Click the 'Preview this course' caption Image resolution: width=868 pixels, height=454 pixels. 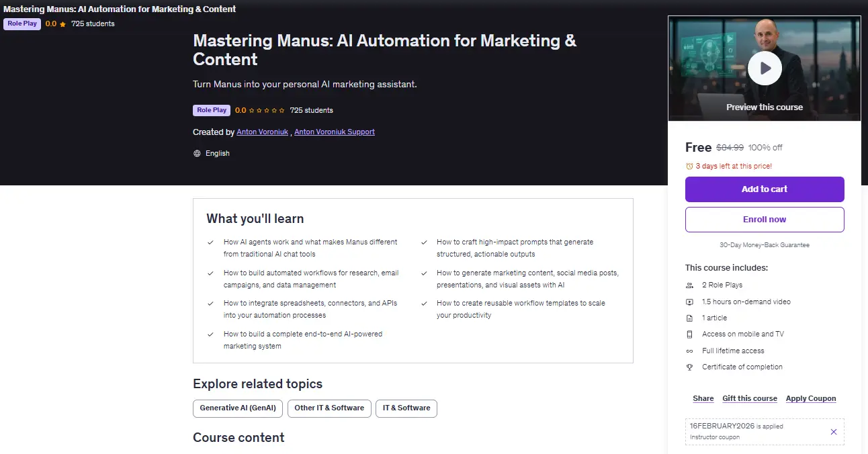pyautogui.click(x=765, y=107)
